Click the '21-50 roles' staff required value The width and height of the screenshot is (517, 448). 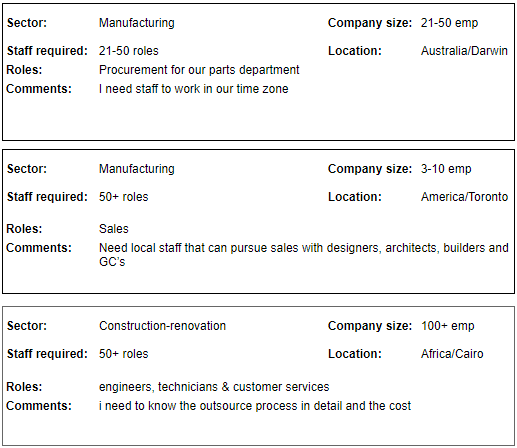128,51
